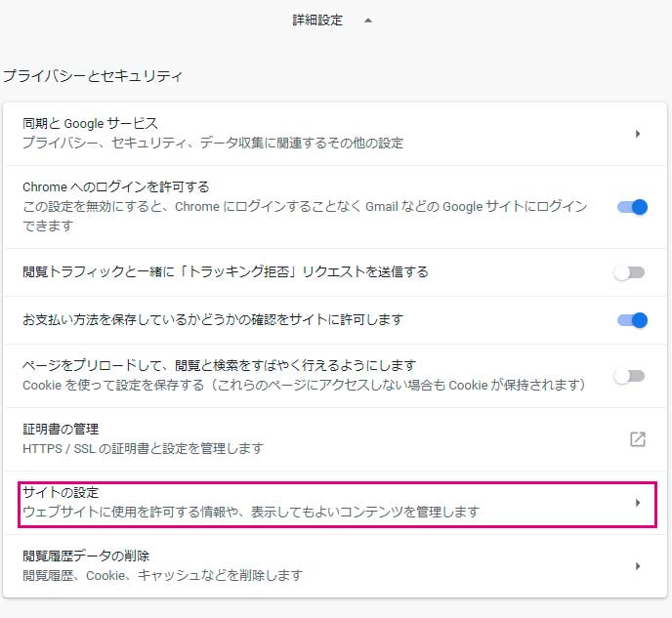Click Cookie を使って設定を保存する description text
Image resolution: width=672 pixels, height=618 pixels.
coord(304,385)
